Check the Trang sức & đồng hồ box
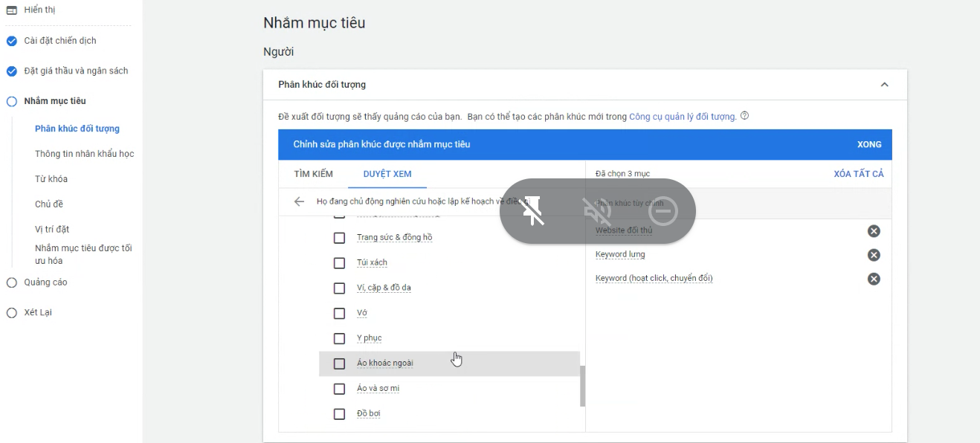Image resolution: width=980 pixels, height=443 pixels. click(x=339, y=238)
